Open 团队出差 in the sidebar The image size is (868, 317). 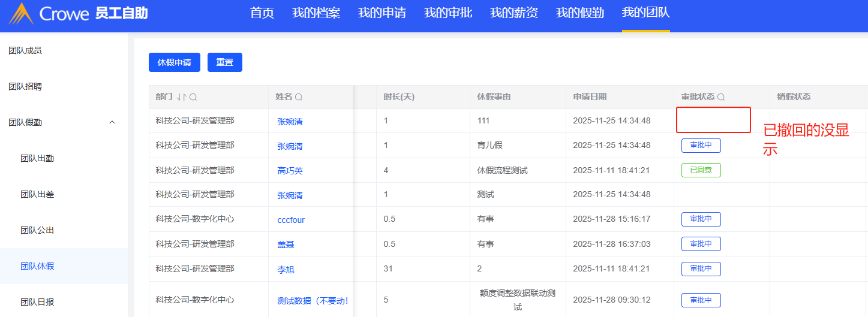(x=37, y=194)
